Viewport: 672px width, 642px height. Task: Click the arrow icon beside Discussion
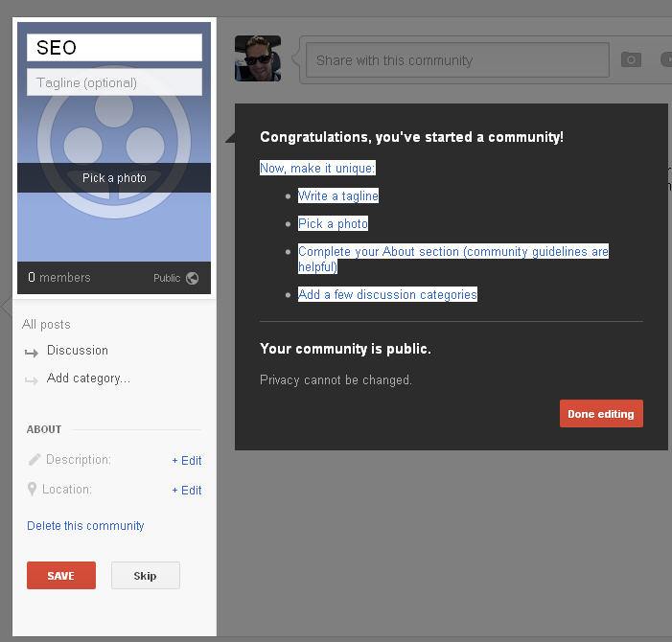click(x=33, y=352)
